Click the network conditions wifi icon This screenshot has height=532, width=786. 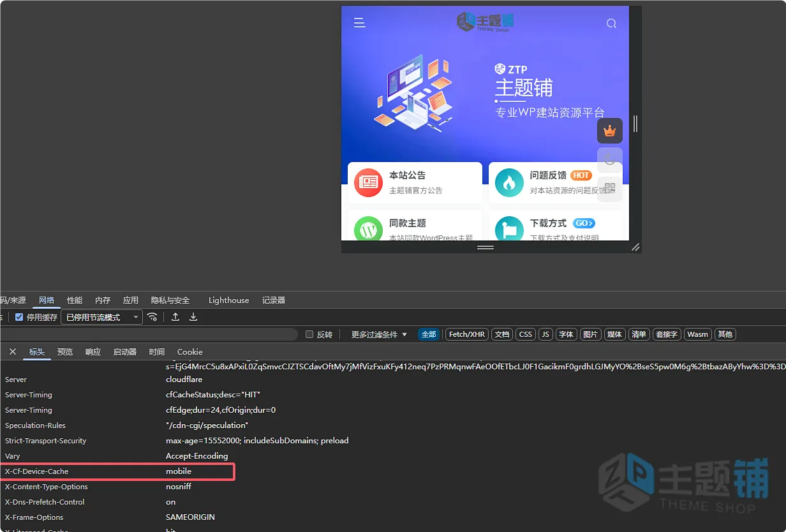(x=152, y=317)
